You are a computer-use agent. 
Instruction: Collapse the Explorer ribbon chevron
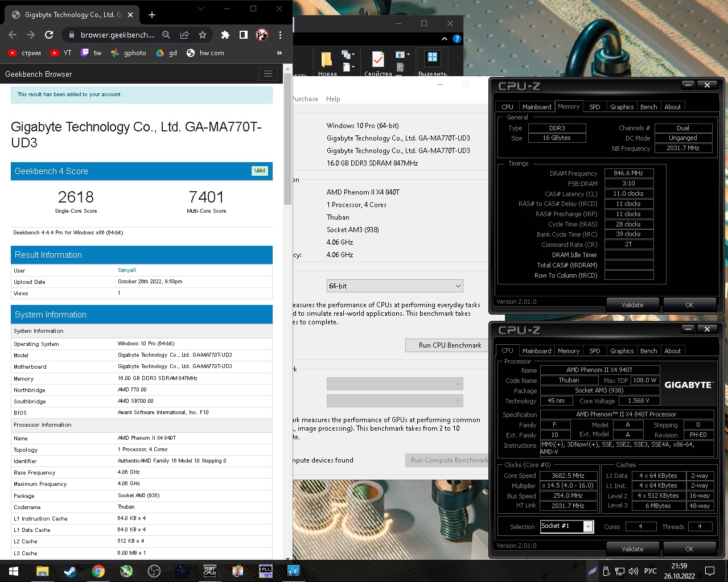[x=445, y=39]
